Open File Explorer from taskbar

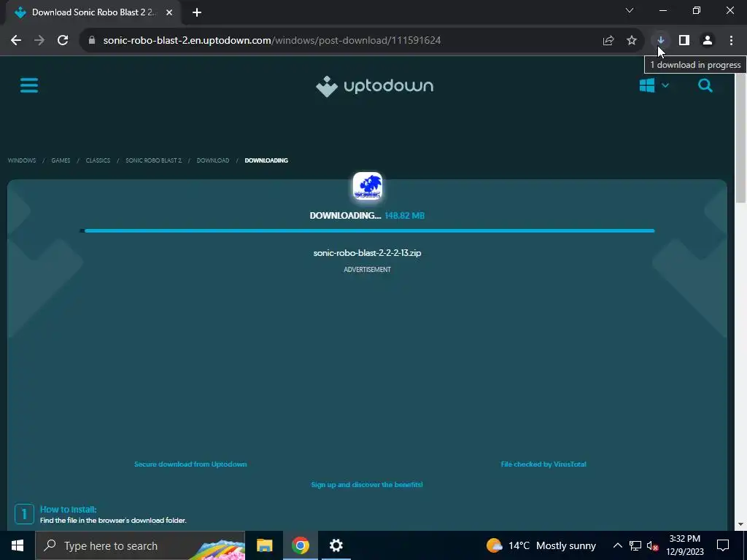click(264, 545)
